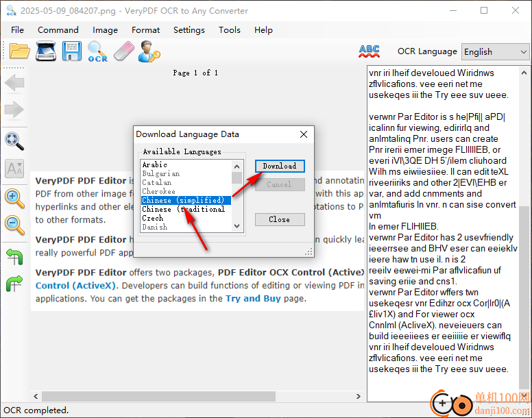532x418 pixels.
Task: Click the user registration key icon
Action: [x=149, y=51]
